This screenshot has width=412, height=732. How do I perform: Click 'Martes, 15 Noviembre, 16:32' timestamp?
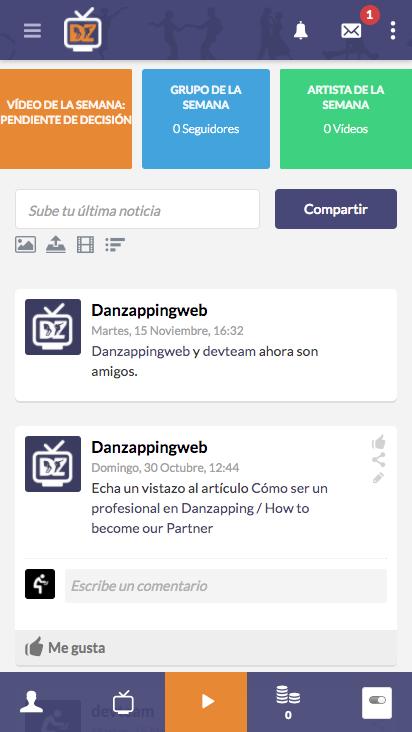point(168,331)
